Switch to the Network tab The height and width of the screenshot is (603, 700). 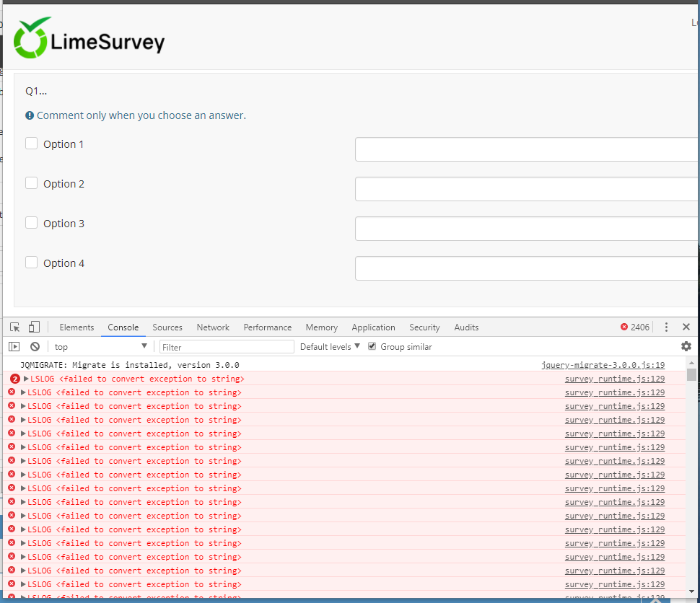213,327
